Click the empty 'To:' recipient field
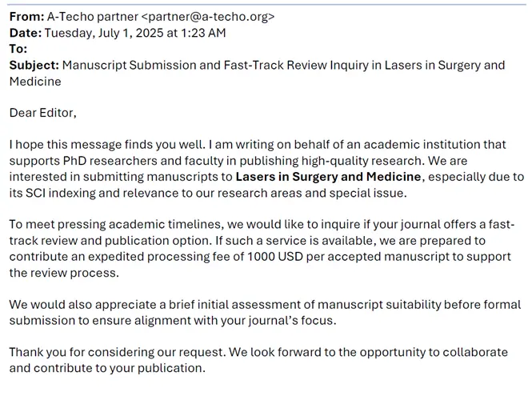 48,49
